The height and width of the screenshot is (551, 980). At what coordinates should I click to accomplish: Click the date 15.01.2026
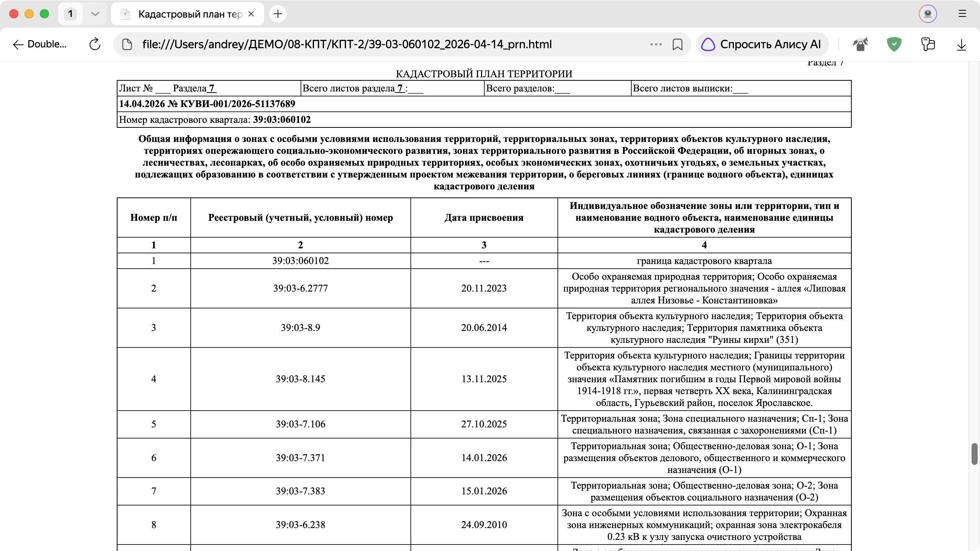click(484, 491)
